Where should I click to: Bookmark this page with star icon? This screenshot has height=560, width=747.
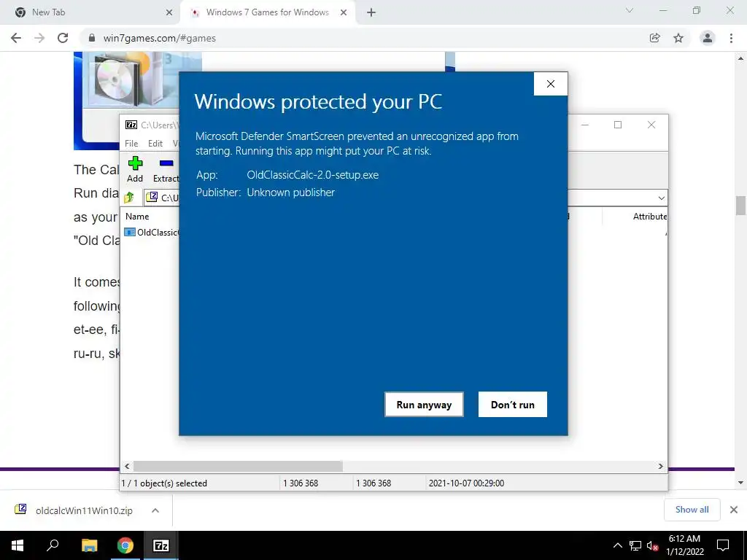point(678,38)
